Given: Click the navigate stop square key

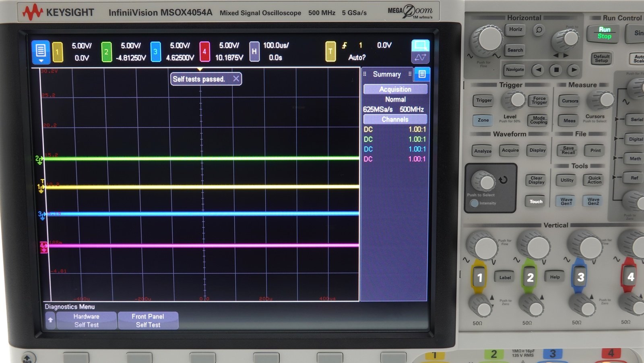Looking at the screenshot, I should pyautogui.click(x=556, y=70).
